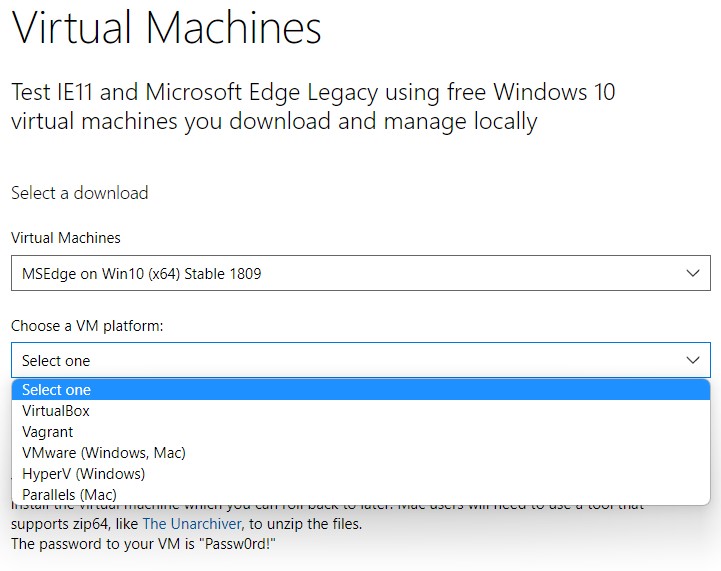Choose the Parallels (Mac) option
The image size is (721, 571).
360,495
